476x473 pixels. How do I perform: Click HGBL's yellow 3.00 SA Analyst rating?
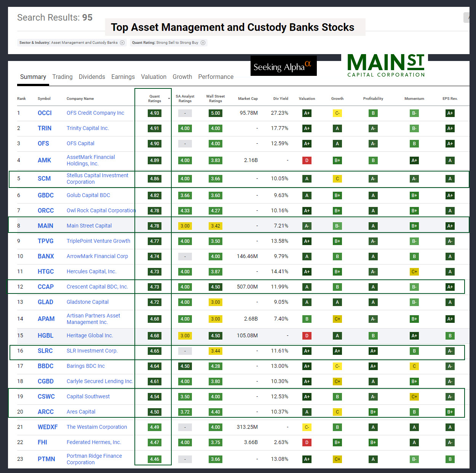click(185, 336)
